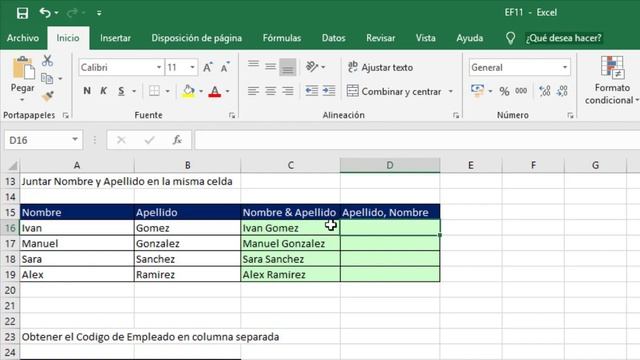This screenshot has height=360, width=640.
Task: Apply thousands separator (000) style
Action: 521,91
